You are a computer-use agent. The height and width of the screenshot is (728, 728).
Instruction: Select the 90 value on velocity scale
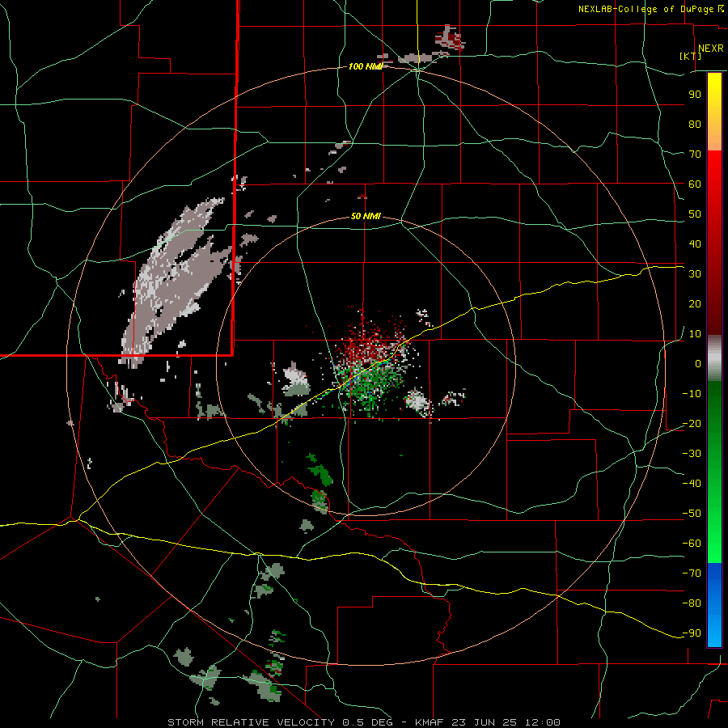695,95
